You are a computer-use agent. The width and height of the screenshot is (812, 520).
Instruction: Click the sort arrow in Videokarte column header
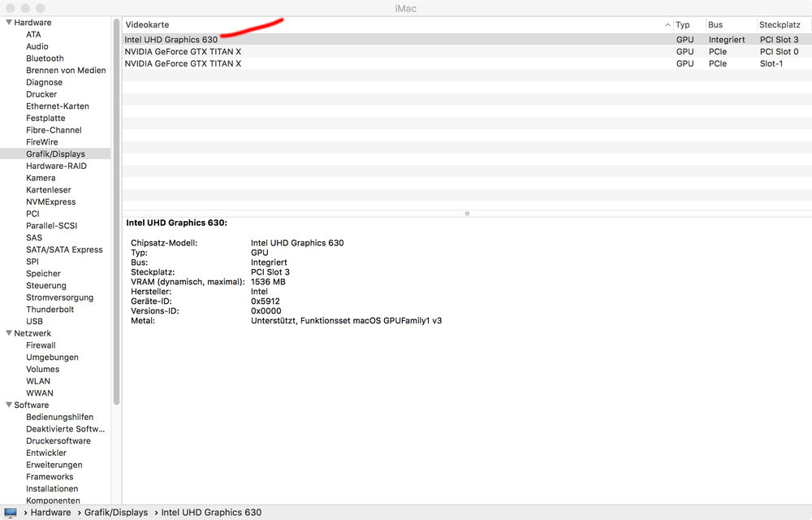coord(667,25)
